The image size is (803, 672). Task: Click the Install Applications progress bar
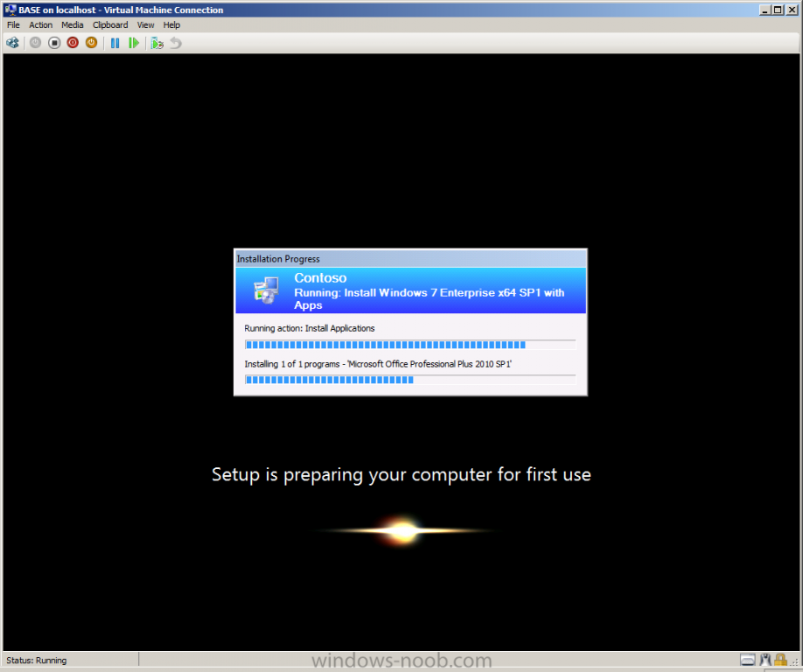point(410,345)
